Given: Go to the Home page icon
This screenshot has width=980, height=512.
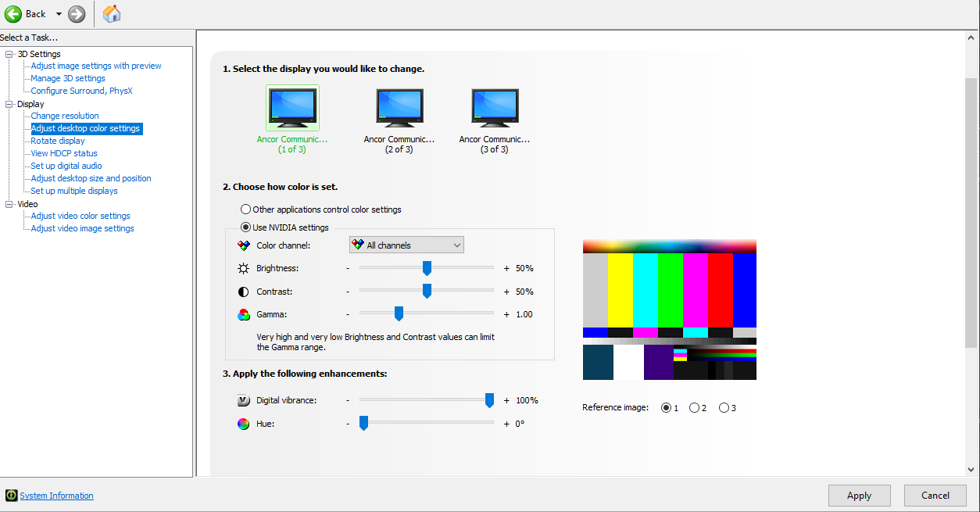Looking at the screenshot, I should pos(112,13).
